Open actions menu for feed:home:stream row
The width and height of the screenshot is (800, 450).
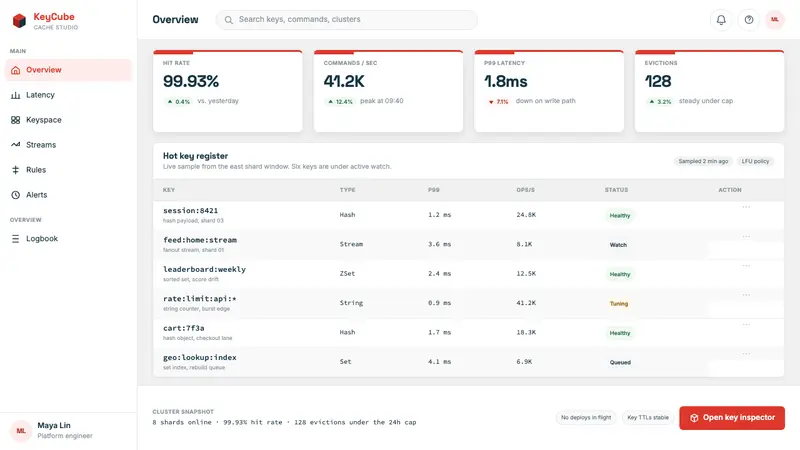pos(746,237)
